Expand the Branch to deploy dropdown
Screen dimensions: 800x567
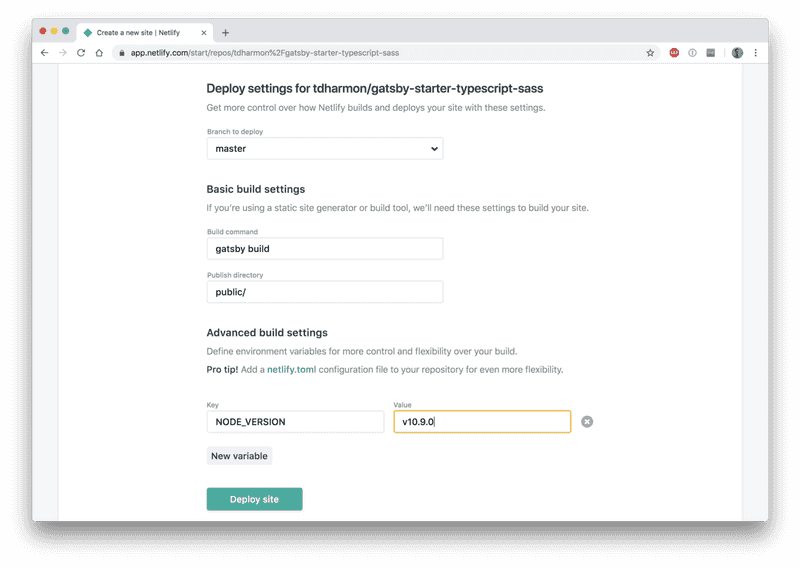point(325,149)
